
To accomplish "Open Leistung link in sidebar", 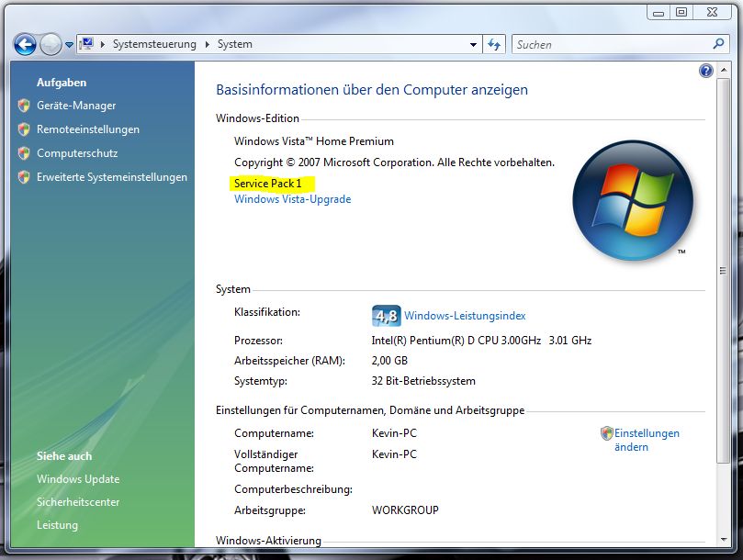I will click(x=57, y=525).
